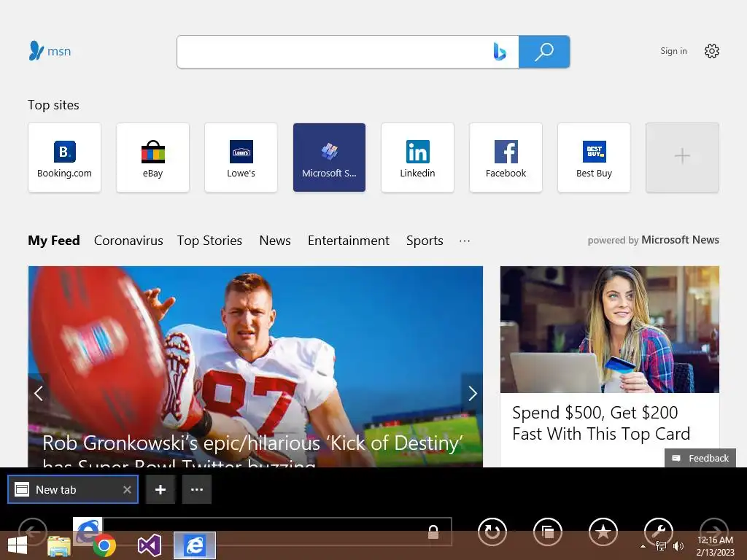Click the refresh page icon
Screen dimensions: 747x560
coord(492,532)
